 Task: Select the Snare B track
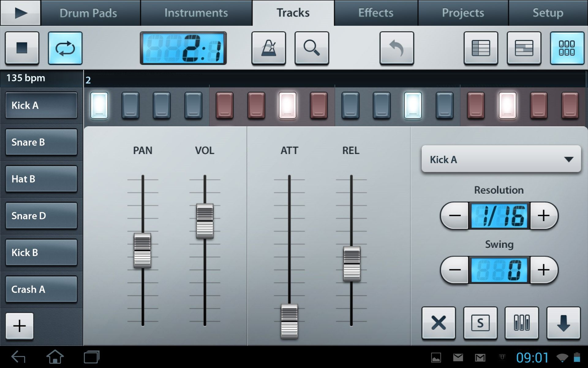pyautogui.click(x=41, y=142)
